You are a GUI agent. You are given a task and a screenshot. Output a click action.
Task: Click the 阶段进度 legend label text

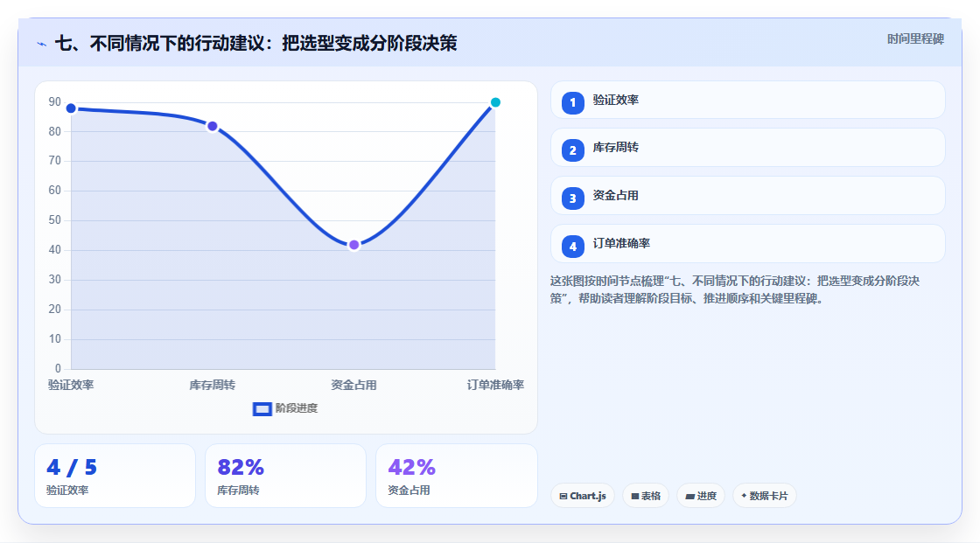click(297, 408)
